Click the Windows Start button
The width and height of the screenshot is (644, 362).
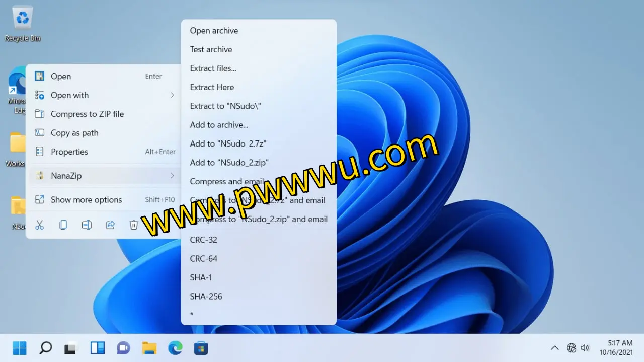pyautogui.click(x=20, y=348)
